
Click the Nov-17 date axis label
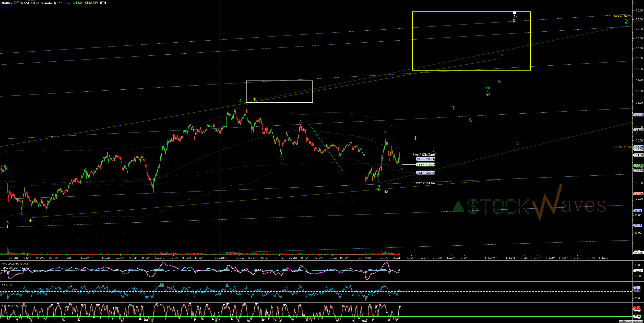(160, 258)
